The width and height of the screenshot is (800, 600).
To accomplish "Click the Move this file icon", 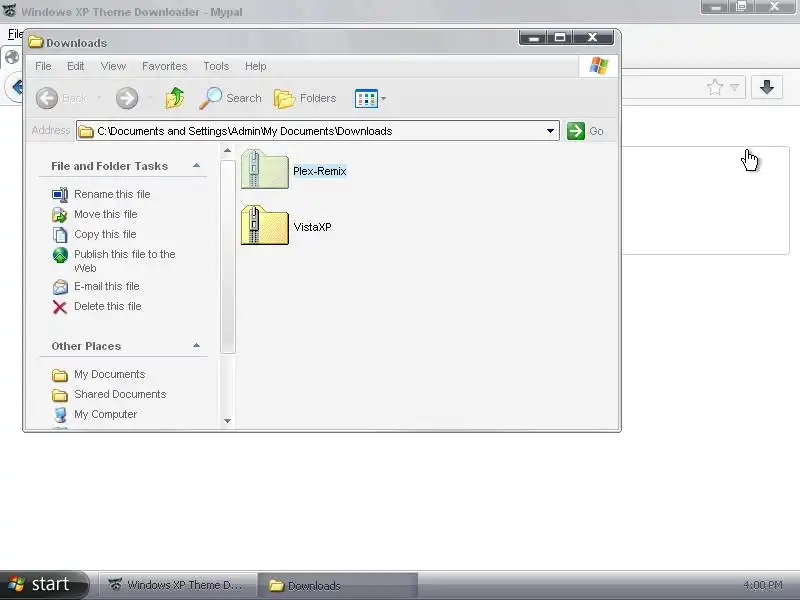I will [x=60, y=215].
